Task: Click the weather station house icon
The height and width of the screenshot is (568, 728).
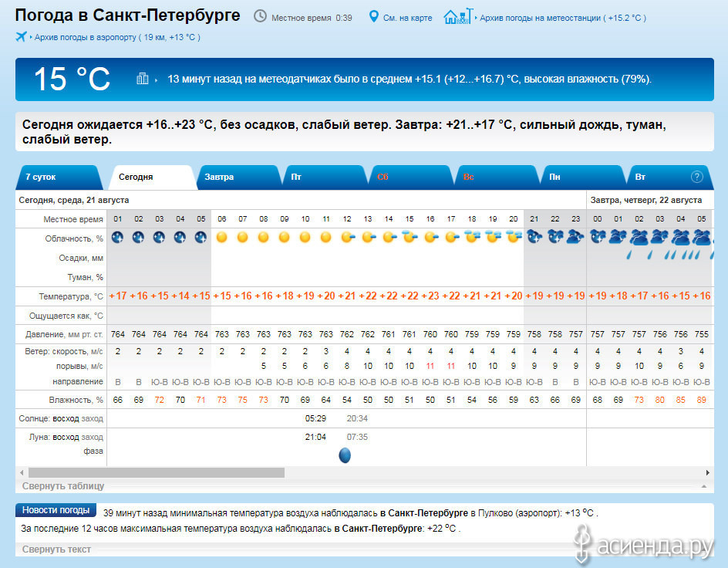Action: 458,17
